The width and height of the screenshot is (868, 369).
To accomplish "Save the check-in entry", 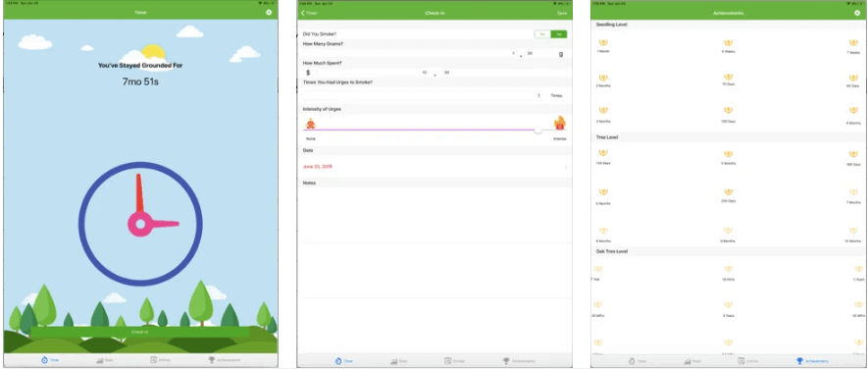I will coord(562,13).
